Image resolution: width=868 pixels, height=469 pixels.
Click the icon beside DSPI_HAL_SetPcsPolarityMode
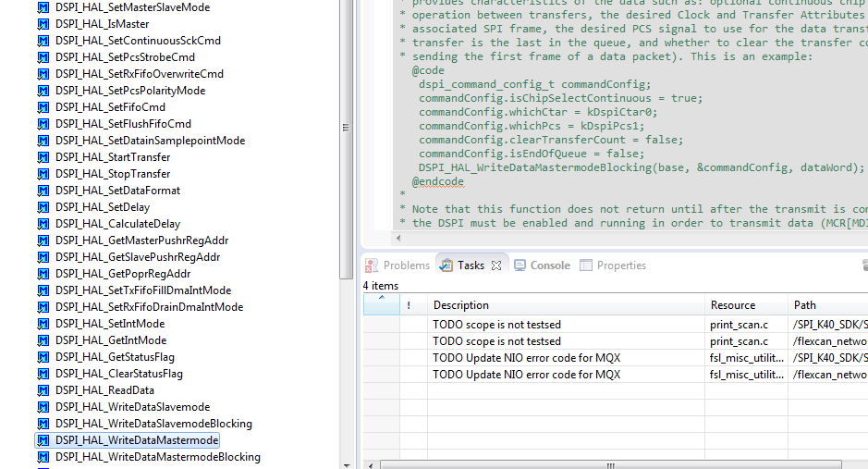43,91
